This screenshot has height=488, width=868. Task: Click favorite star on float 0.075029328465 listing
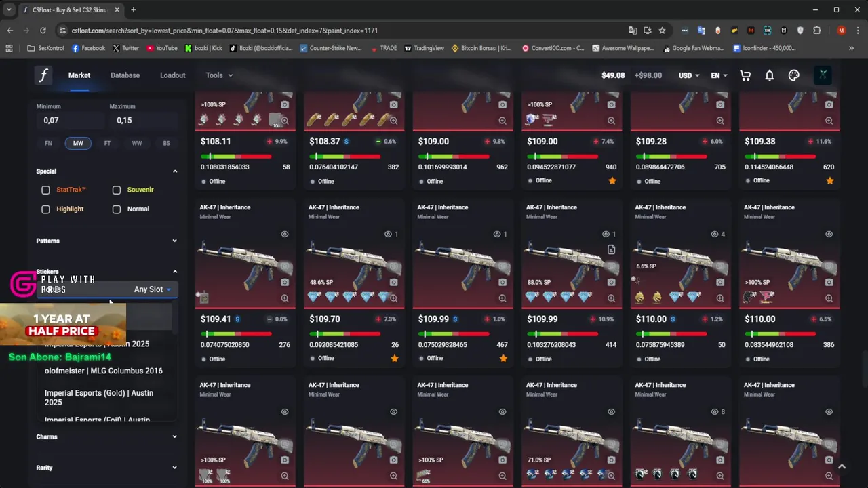point(503,359)
